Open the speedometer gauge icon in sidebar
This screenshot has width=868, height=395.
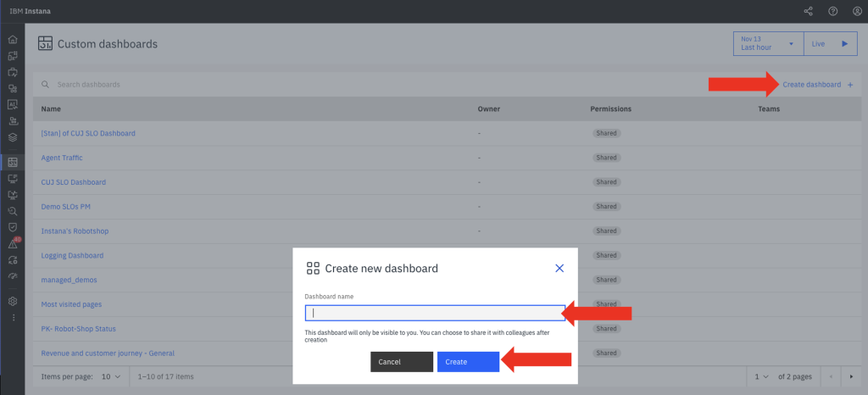[13, 275]
